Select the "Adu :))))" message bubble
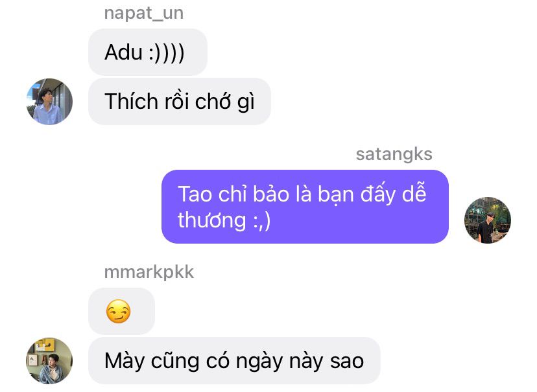The height and width of the screenshot is (392, 537). click(x=148, y=52)
